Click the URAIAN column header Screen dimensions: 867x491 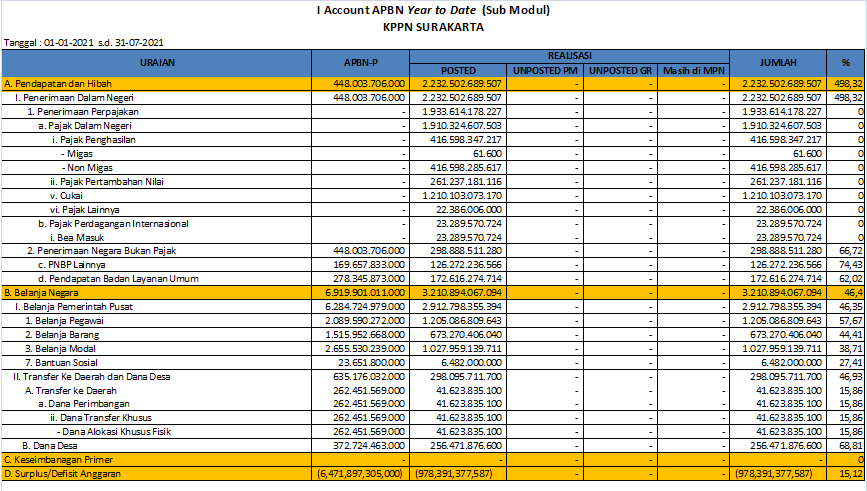coord(153,63)
